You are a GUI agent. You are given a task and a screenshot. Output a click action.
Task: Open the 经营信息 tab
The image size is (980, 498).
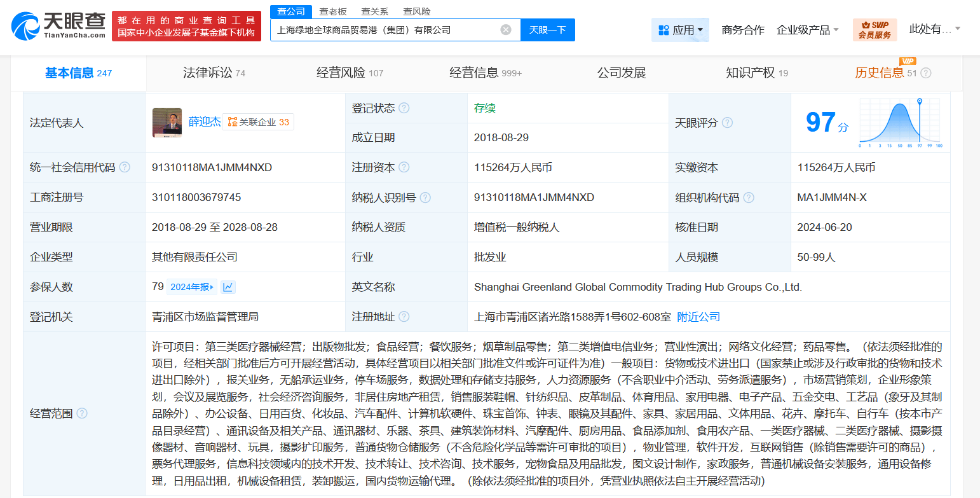pos(486,73)
